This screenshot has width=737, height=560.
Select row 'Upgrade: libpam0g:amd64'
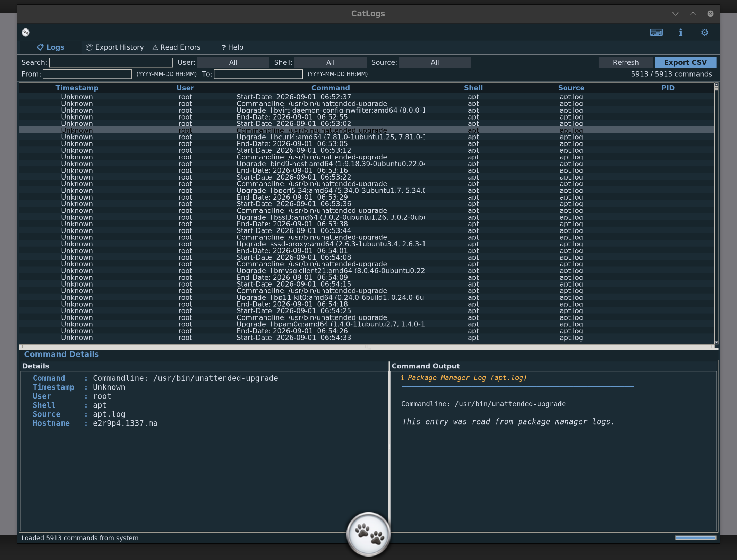(x=367, y=324)
